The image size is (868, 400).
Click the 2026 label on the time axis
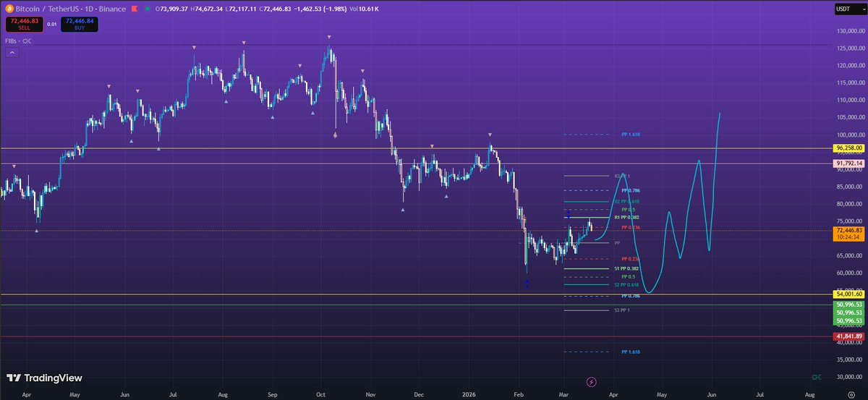click(x=467, y=396)
